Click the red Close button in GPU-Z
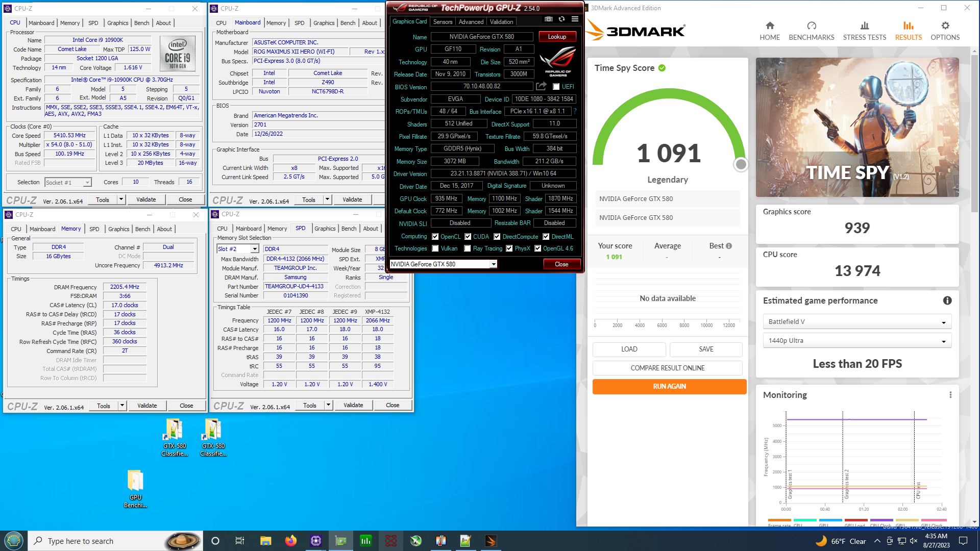 [561, 264]
